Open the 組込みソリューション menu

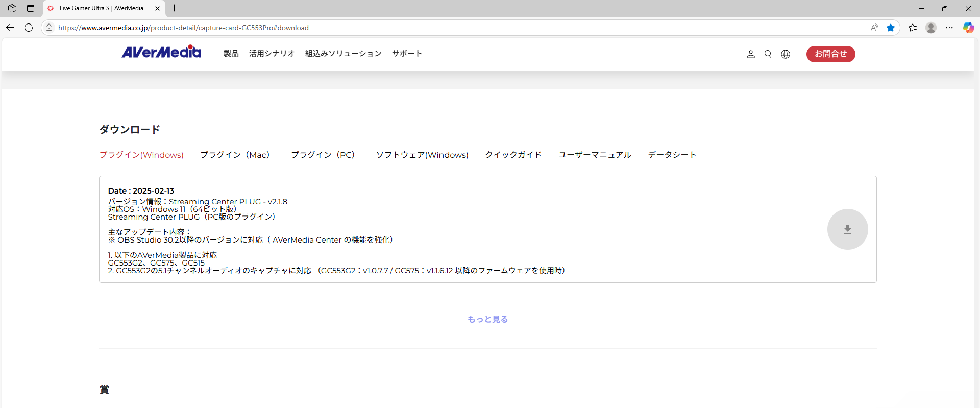(344, 53)
